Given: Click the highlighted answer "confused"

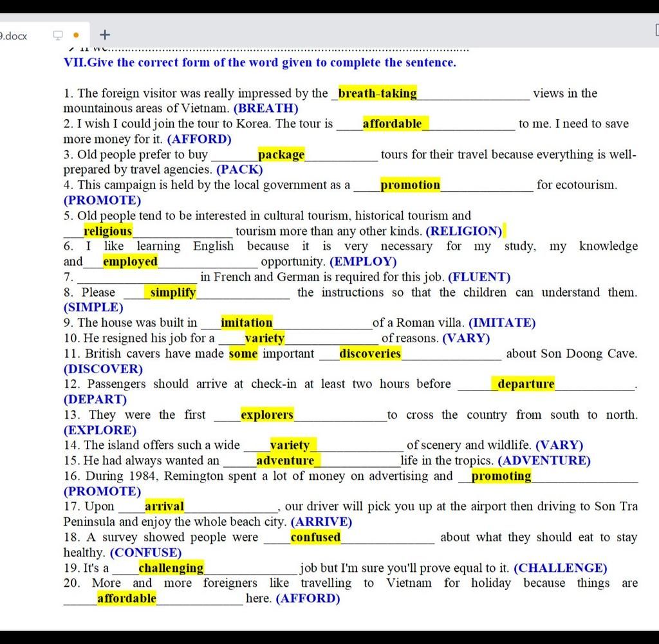Looking at the screenshot, I should click(x=315, y=537).
